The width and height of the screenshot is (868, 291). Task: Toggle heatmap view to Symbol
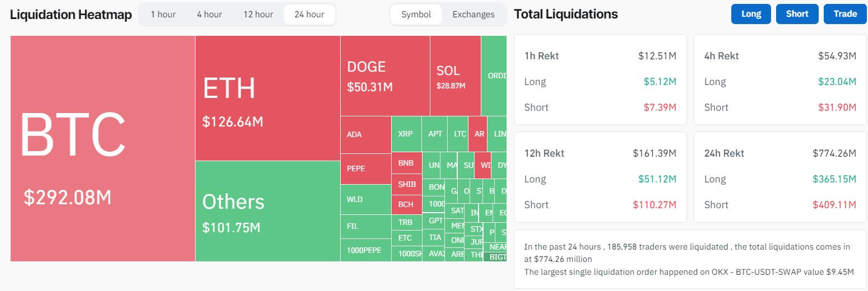tap(416, 15)
